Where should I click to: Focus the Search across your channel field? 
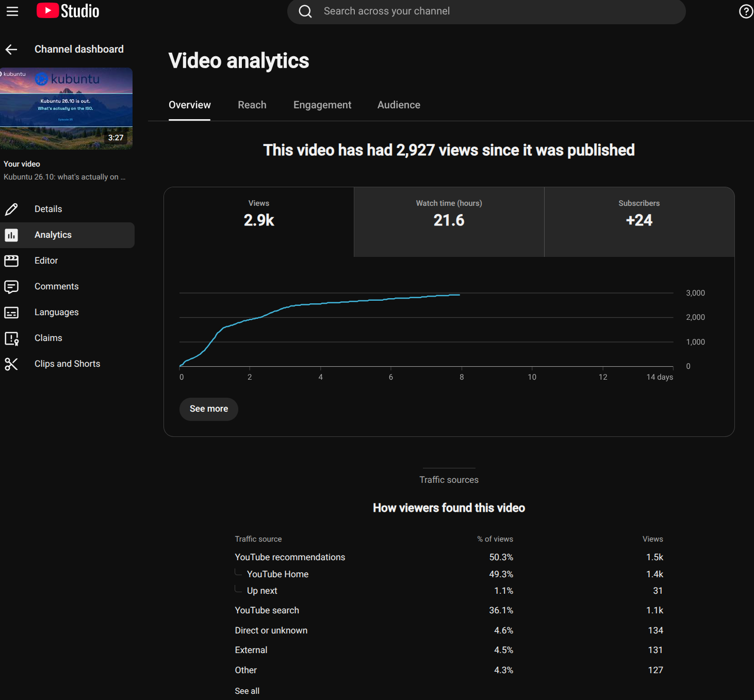pos(486,11)
